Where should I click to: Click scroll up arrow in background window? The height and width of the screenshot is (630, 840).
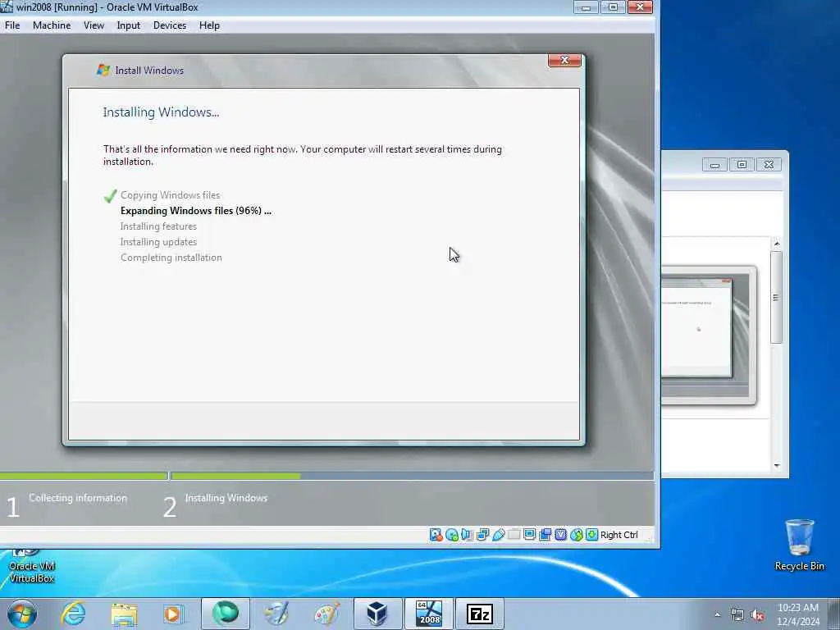(x=777, y=244)
